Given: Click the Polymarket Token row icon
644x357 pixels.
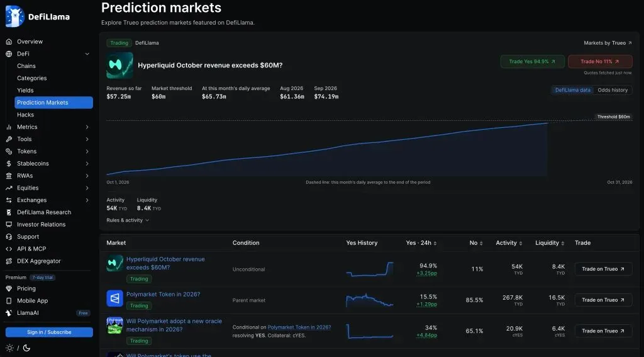Looking at the screenshot, I should (x=114, y=298).
